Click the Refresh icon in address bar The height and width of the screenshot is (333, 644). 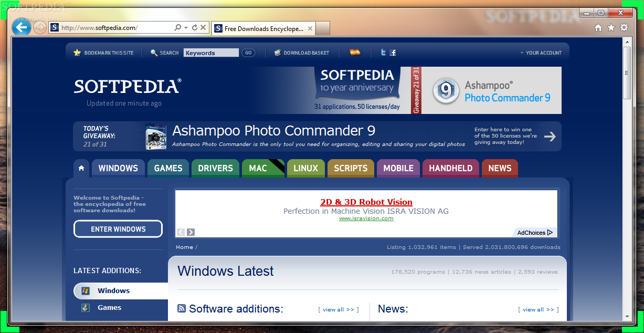point(194,27)
